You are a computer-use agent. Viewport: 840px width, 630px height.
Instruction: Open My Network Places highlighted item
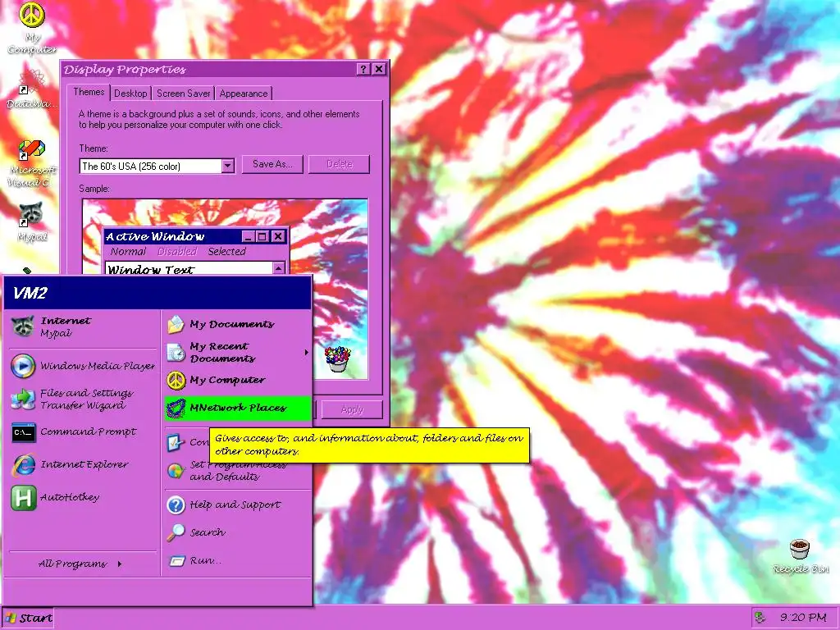coord(238,409)
